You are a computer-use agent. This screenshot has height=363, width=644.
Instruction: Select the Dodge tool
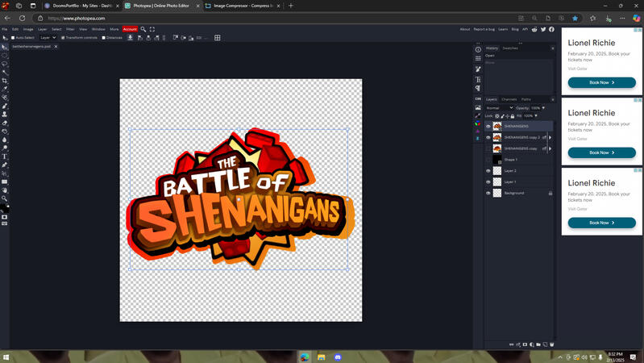[5, 148]
